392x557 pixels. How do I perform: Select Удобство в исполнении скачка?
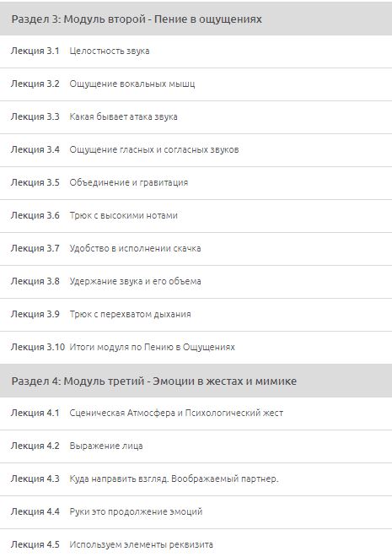(x=196, y=249)
